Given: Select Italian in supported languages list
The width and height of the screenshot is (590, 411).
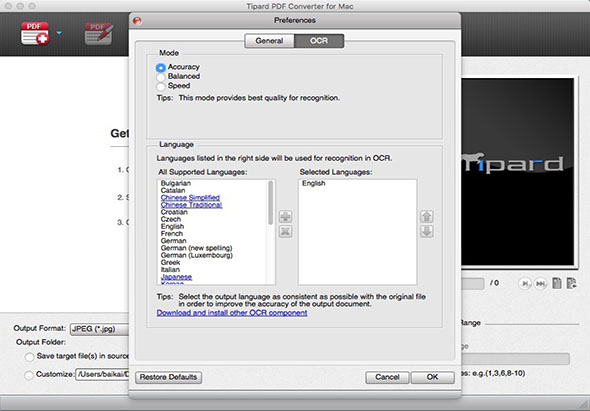Looking at the screenshot, I should pyautogui.click(x=170, y=269).
